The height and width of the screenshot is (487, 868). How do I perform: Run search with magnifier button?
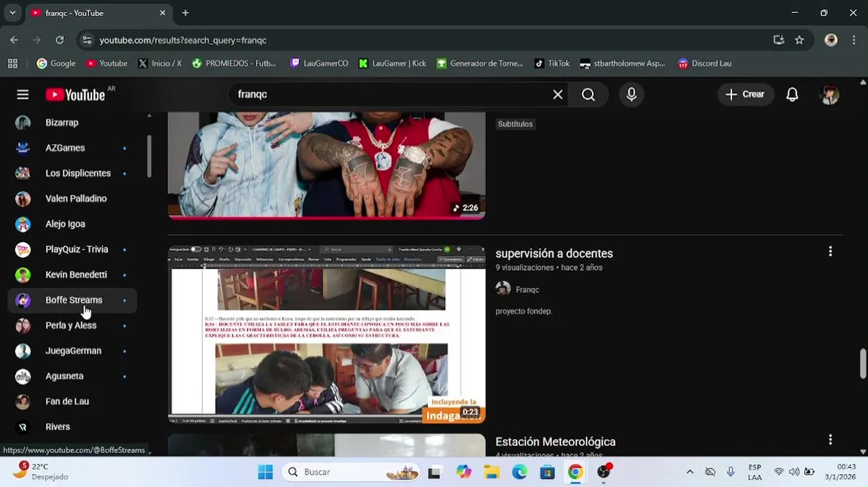588,95
